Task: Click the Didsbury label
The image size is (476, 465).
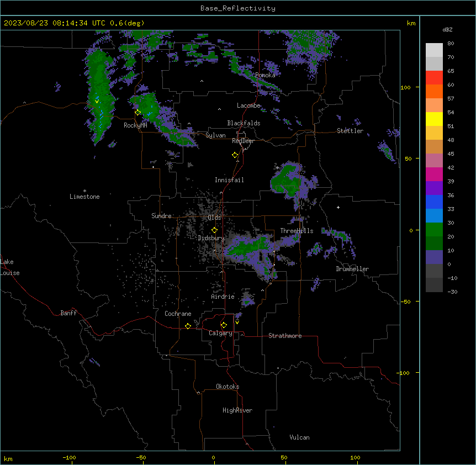Action: pyautogui.click(x=211, y=238)
